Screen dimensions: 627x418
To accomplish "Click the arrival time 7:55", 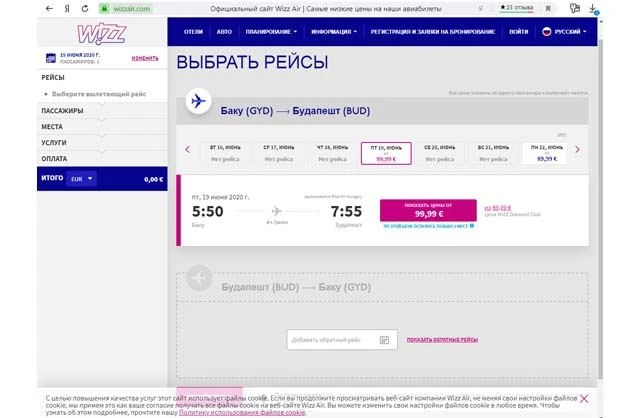I will click(346, 211).
